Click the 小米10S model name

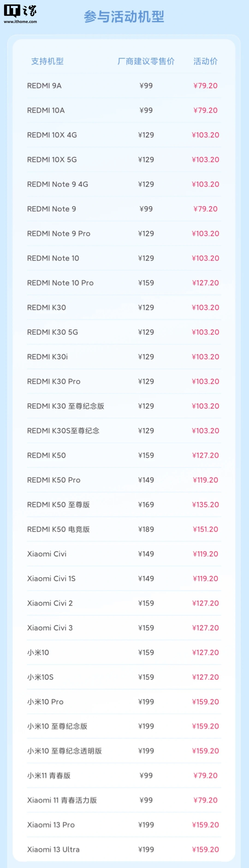click(40, 677)
